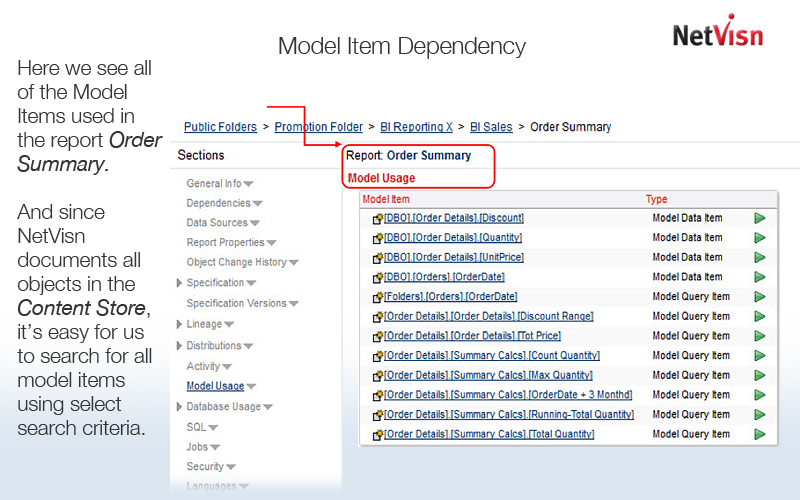Select Model Usage in the Sections list
Viewport: 800px width, 500px height.
click(215, 386)
